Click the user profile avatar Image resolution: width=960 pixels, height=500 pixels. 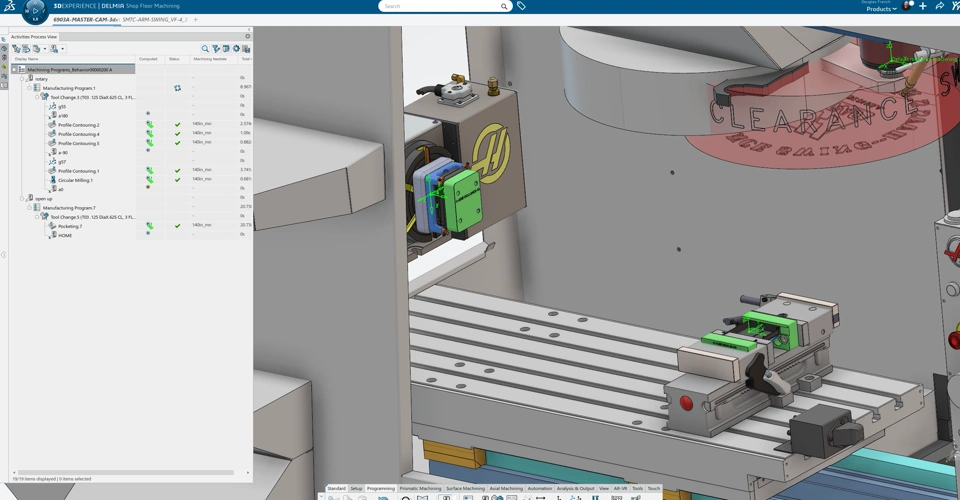906,6
